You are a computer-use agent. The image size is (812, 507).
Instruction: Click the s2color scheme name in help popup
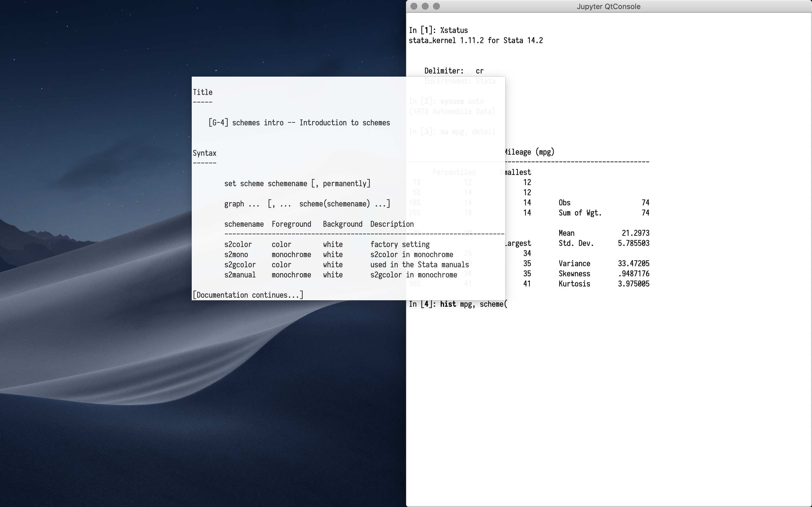(238, 244)
